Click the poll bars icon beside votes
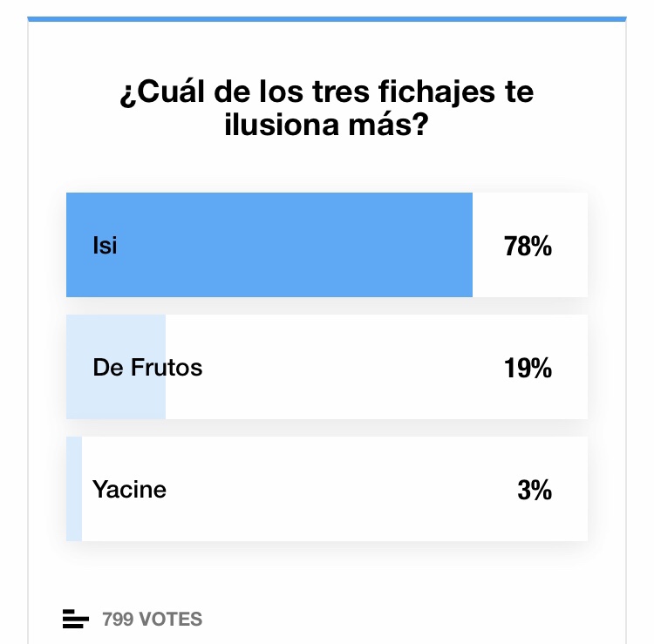This screenshot has height=644, width=654. point(76,620)
